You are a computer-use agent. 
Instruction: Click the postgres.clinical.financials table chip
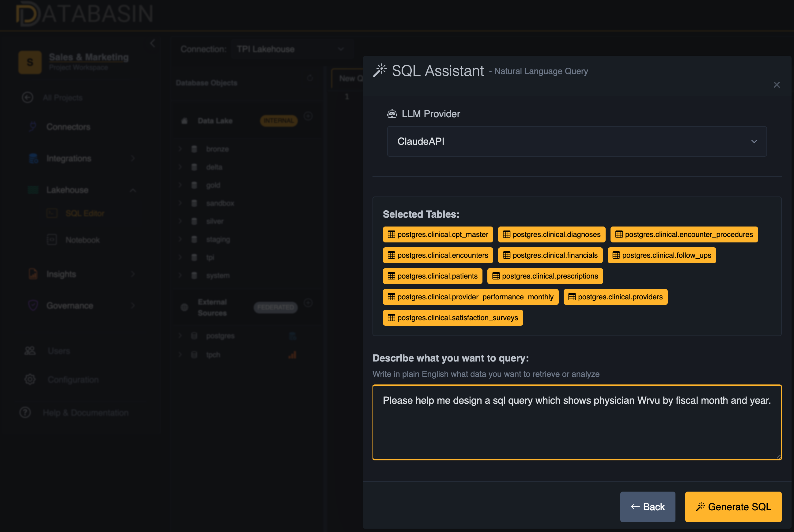pos(550,255)
